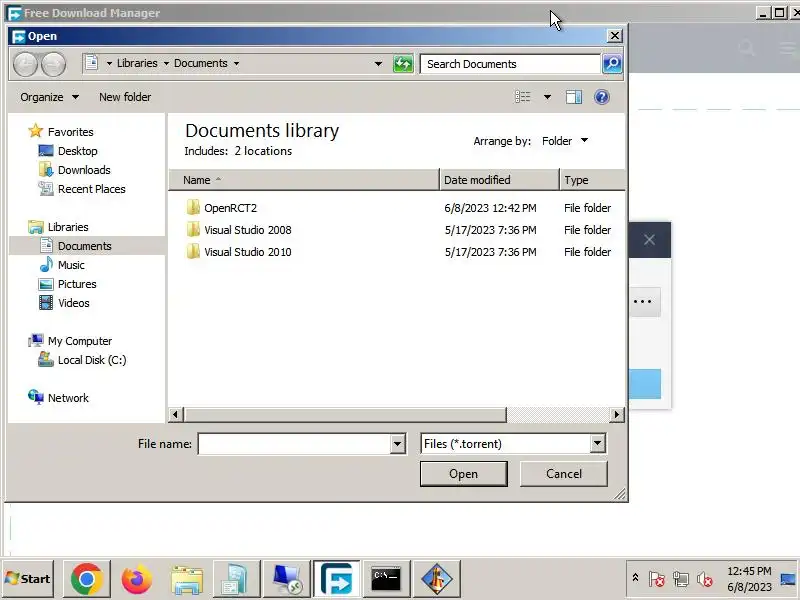Click the 6/8/2023 12:42 PM date cell
Image resolution: width=800 pixels, height=600 pixels.
coord(490,208)
